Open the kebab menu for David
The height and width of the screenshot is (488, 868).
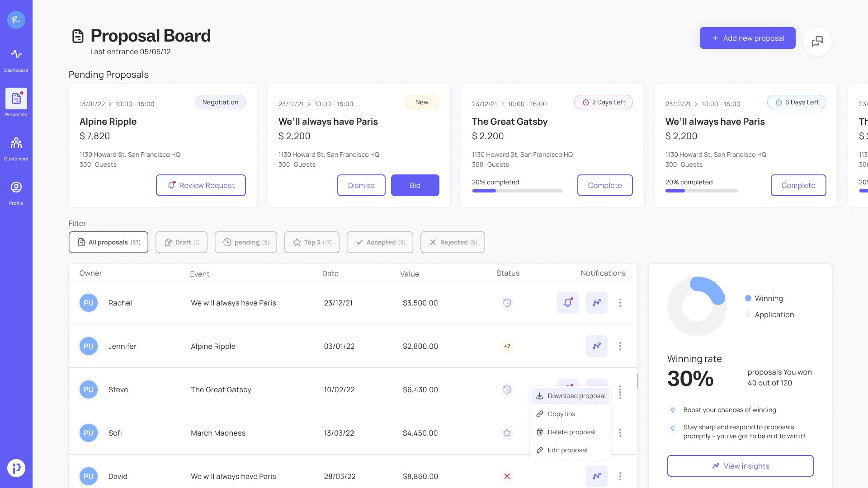coord(620,476)
